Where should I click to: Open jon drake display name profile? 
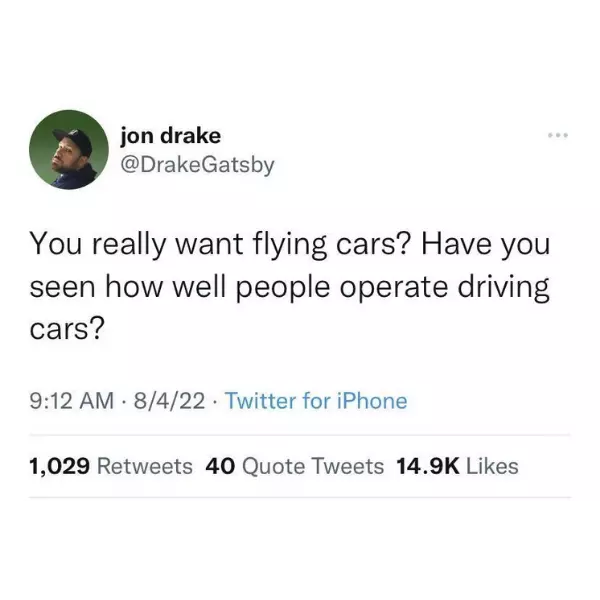[171, 136]
